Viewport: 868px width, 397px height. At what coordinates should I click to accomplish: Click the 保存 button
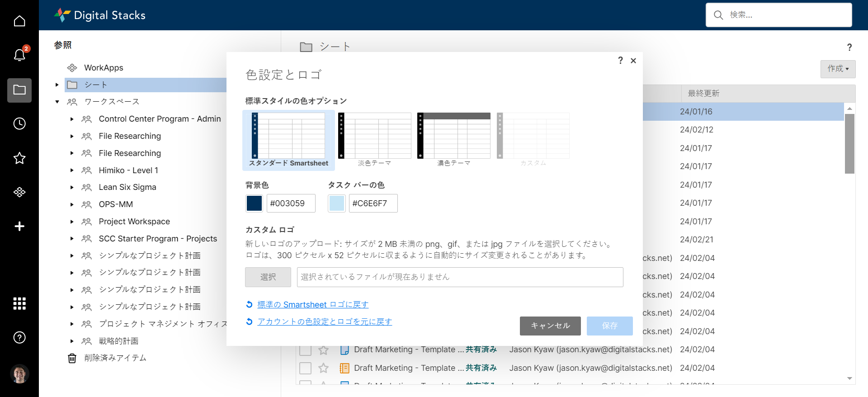click(609, 326)
